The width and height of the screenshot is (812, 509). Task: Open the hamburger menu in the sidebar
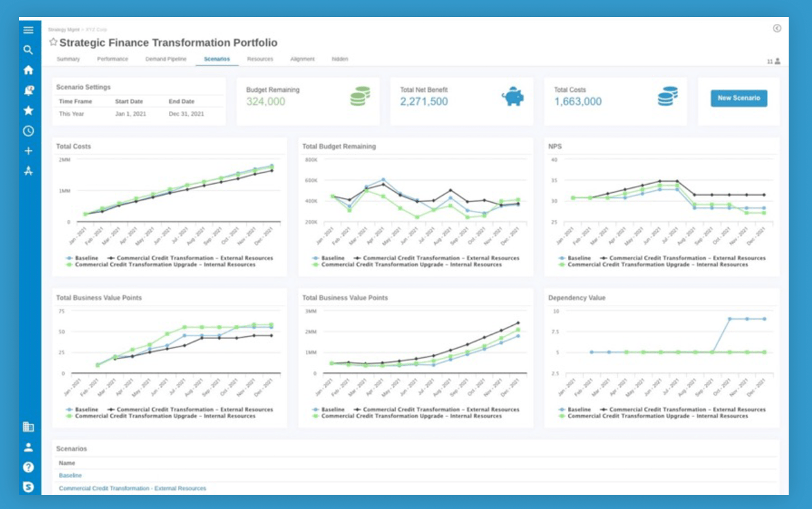click(28, 30)
